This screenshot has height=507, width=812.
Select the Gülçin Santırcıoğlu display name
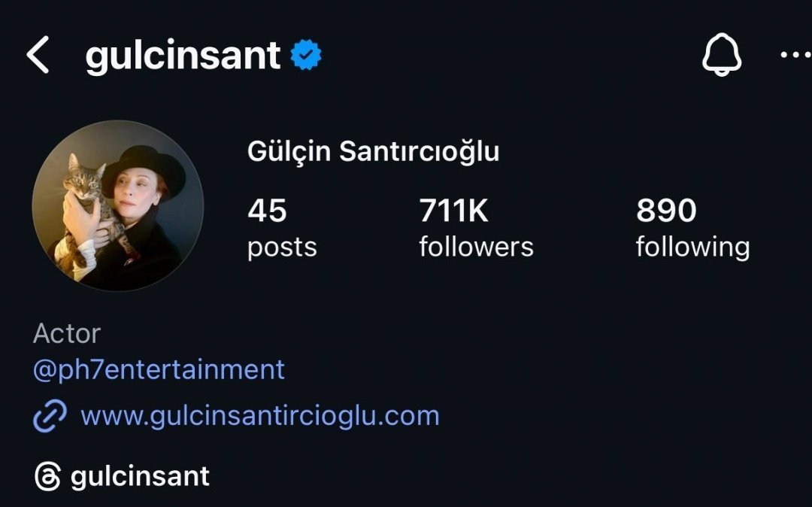[373, 152]
